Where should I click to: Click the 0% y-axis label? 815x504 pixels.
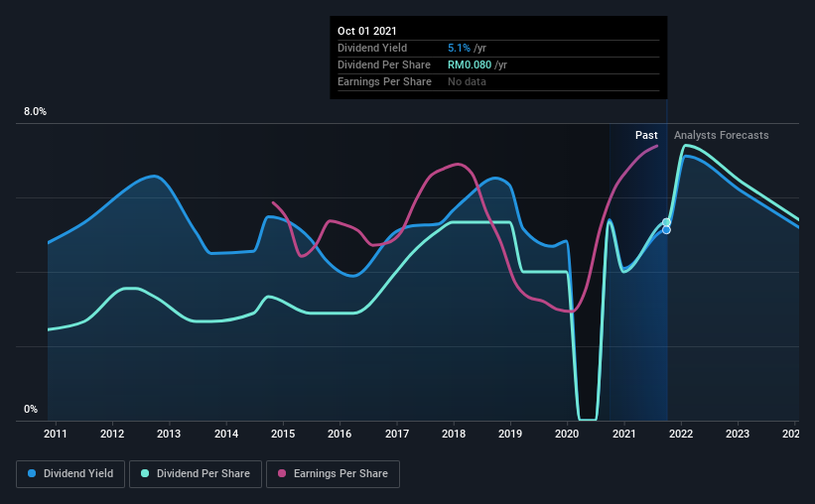pyautogui.click(x=31, y=410)
